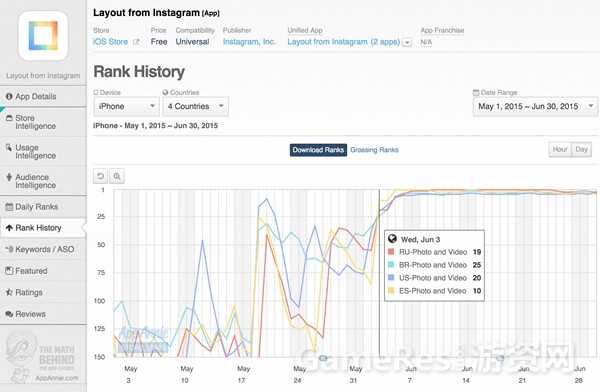The image size is (600, 392).
Task: Expand the 4 Countries dropdown
Action: coord(196,106)
